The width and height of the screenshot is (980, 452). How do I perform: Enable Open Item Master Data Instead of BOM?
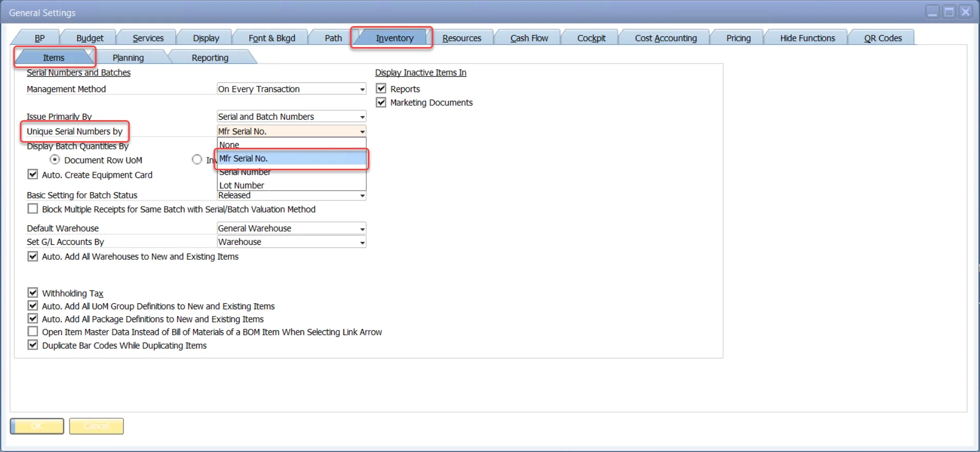33,331
